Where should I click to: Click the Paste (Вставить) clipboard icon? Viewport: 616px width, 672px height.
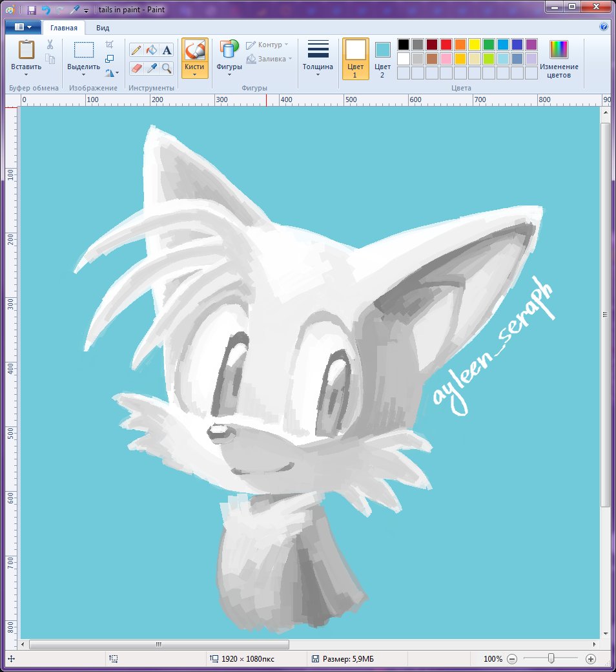click(26, 49)
